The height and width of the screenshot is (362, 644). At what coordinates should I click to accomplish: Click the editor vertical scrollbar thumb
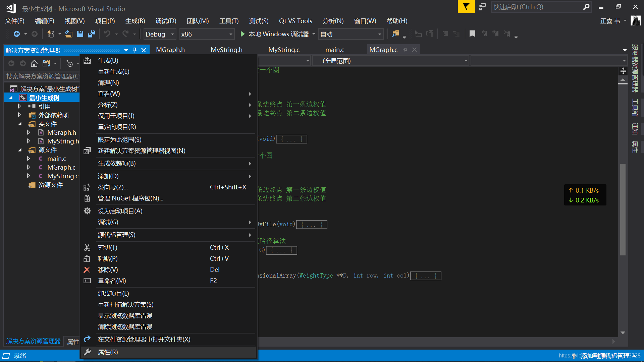pyautogui.click(x=623, y=209)
